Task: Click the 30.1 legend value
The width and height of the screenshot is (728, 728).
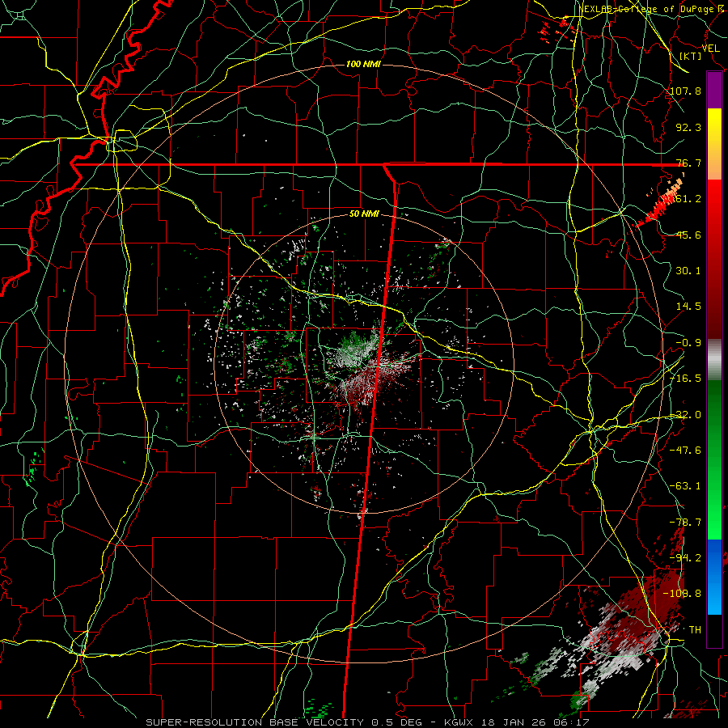Action: click(688, 271)
